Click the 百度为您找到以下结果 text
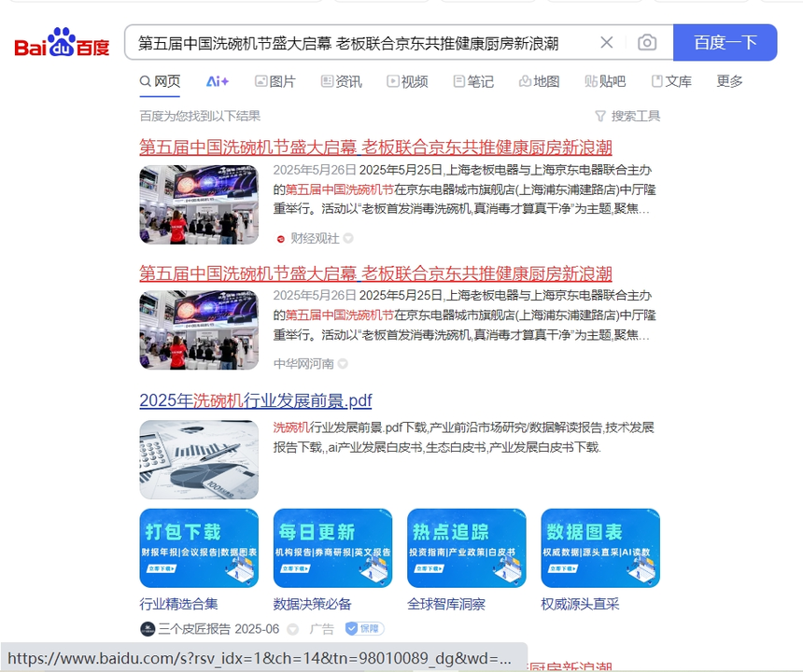 200,116
